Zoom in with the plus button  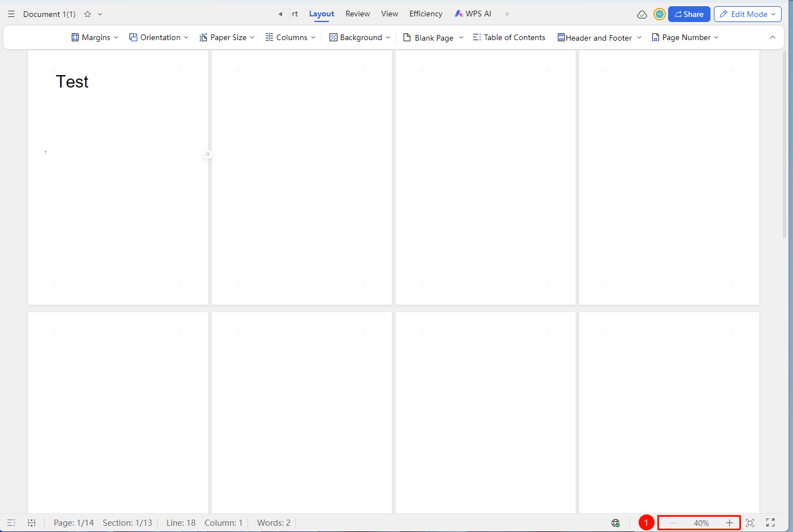click(x=730, y=523)
